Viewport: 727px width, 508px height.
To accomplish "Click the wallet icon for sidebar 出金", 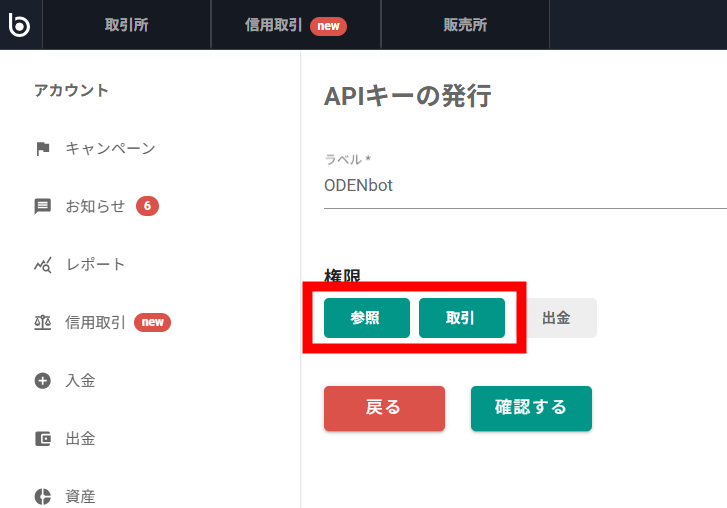I will 43,439.
